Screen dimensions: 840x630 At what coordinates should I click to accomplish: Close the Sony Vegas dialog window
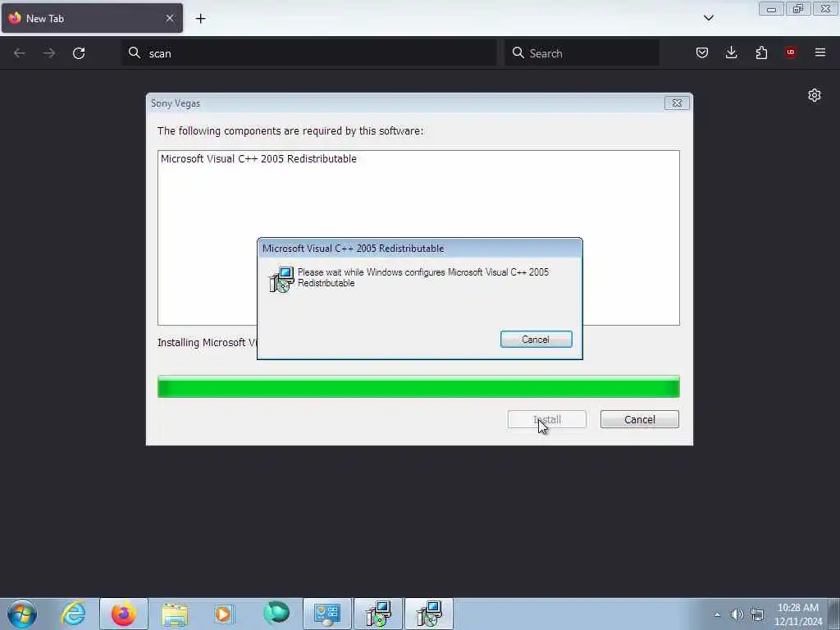(x=677, y=103)
